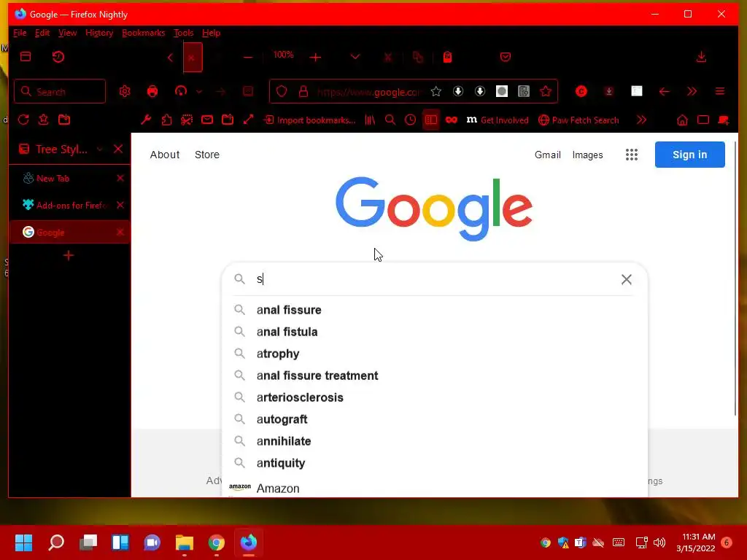The height and width of the screenshot is (560, 747).
Task: Open settings via the gear icon
Action: tap(125, 91)
